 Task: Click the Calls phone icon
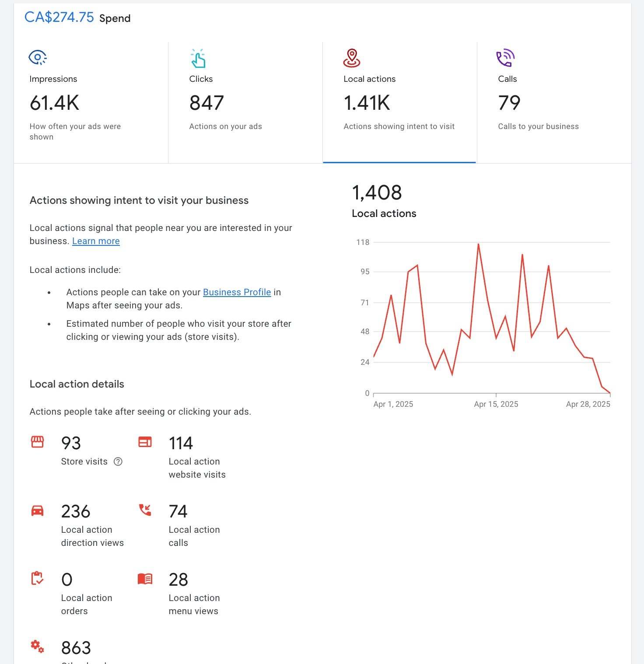[505, 58]
